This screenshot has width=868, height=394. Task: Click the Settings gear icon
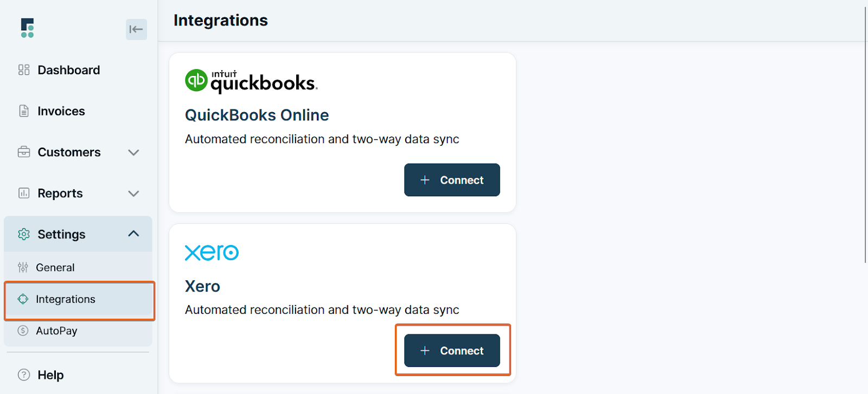tap(23, 234)
